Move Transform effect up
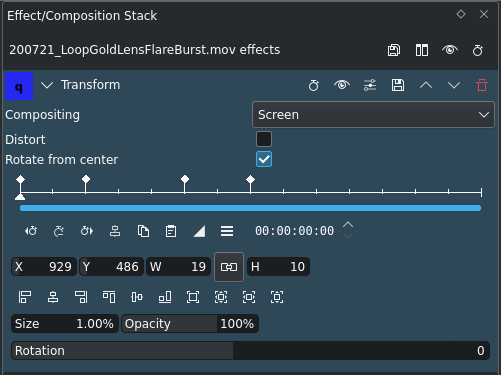 426,86
